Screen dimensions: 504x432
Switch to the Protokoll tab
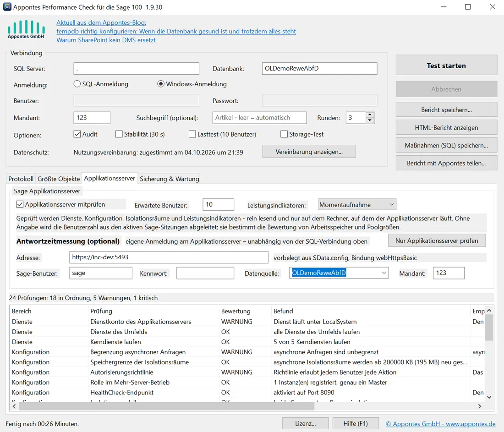pos(21,179)
